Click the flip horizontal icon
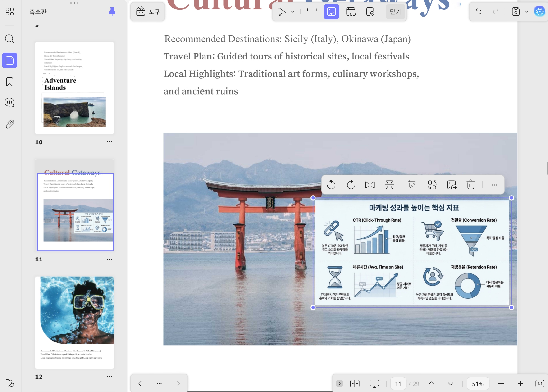This screenshot has width=548, height=392. pyautogui.click(x=370, y=185)
